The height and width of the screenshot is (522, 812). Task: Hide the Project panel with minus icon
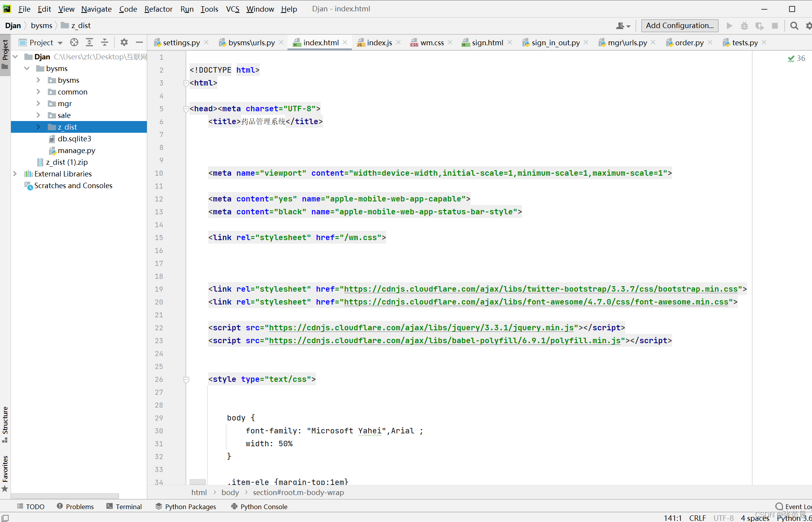pyautogui.click(x=139, y=43)
